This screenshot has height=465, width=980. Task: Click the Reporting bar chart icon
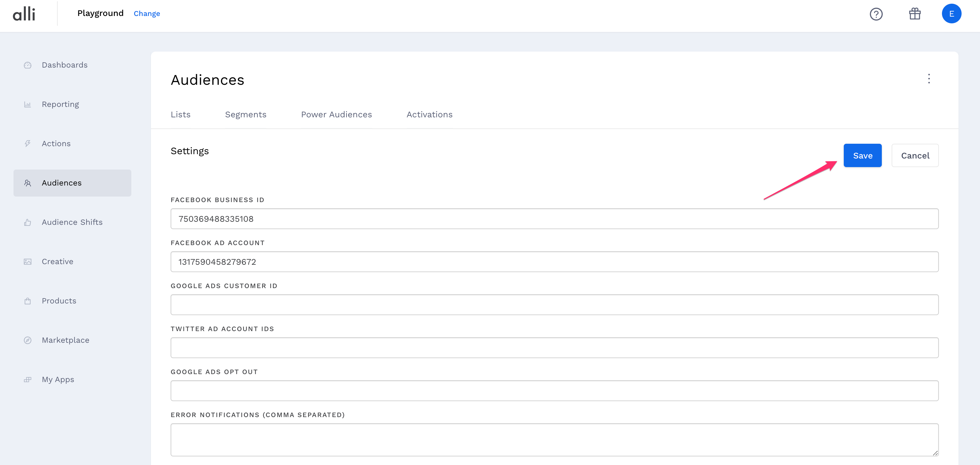pyautogui.click(x=28, y=104)
